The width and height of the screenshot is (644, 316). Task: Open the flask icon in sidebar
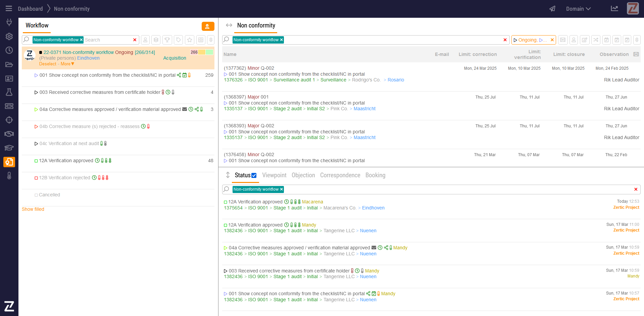(9, 92)
